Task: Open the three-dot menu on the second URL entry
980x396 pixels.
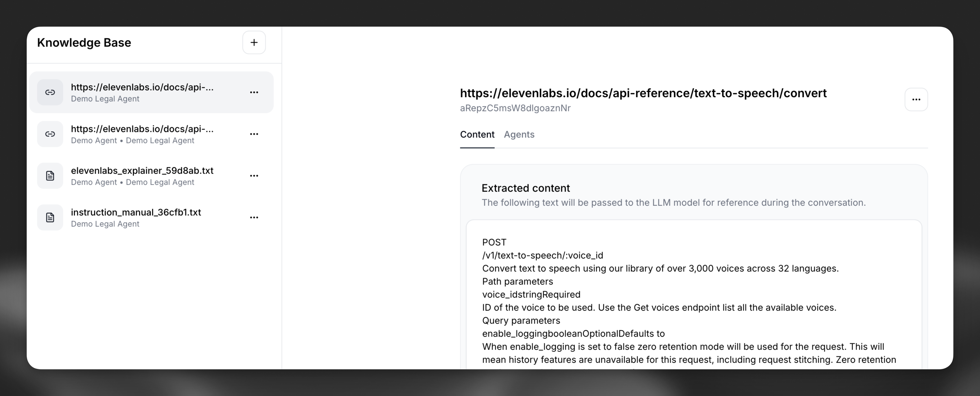Action: click(254, 134)
